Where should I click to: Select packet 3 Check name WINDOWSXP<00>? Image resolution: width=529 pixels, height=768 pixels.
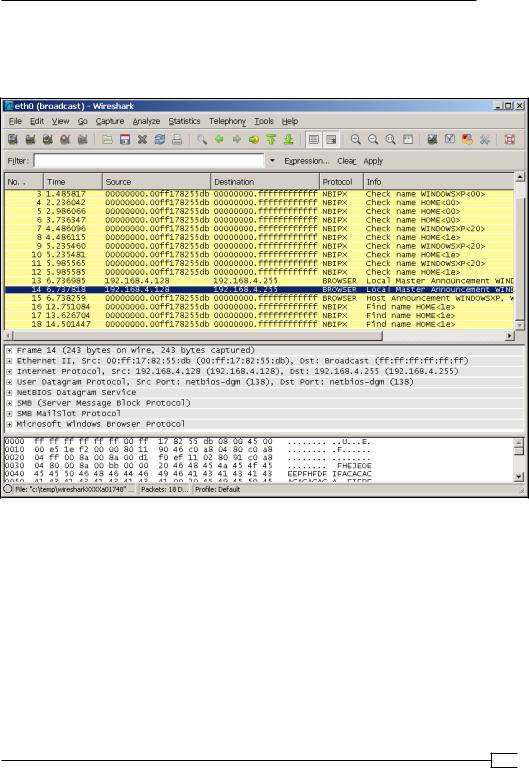point(259,194)
